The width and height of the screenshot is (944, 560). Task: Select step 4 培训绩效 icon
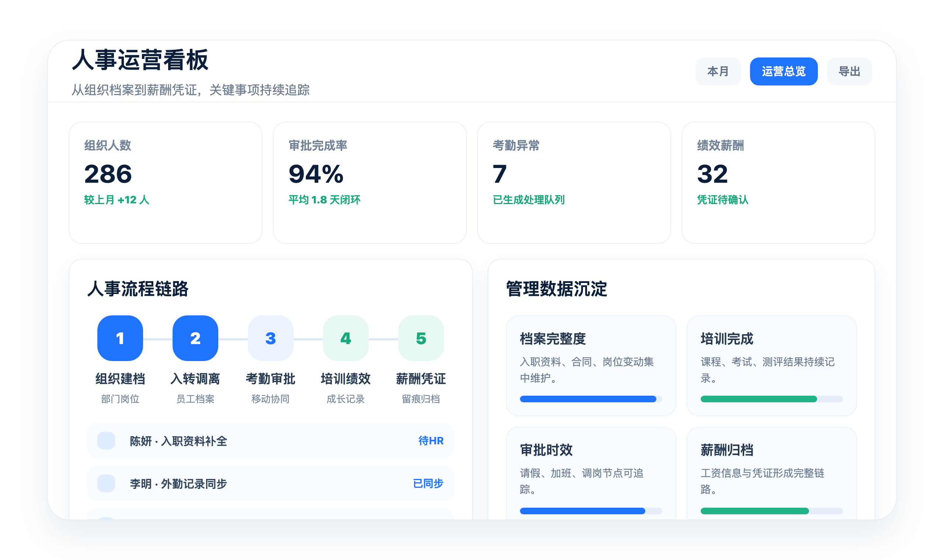point(346,338)
